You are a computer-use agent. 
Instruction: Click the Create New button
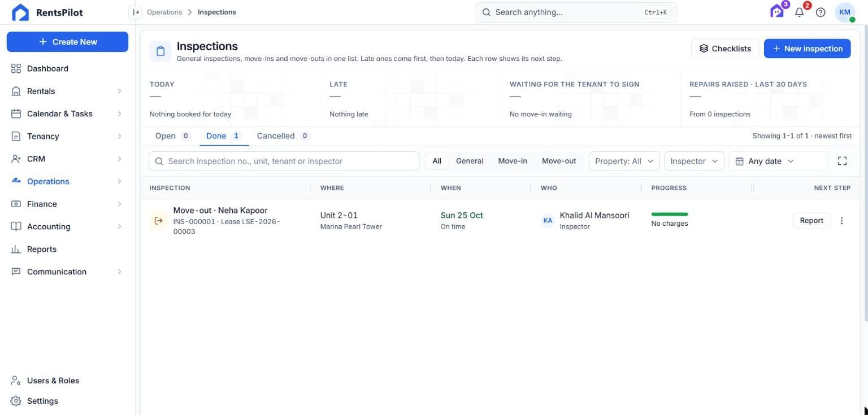click(67, 42)
